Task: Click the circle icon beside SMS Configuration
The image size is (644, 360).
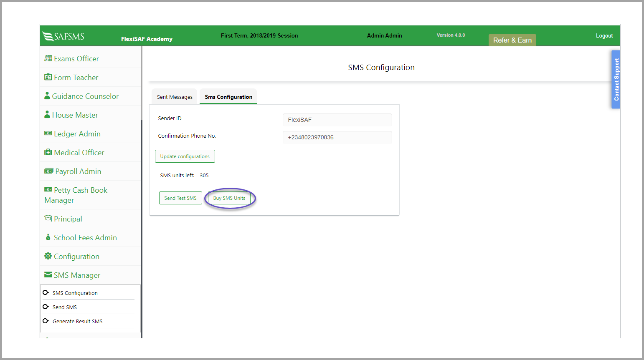Action: (x=46, y=292)
